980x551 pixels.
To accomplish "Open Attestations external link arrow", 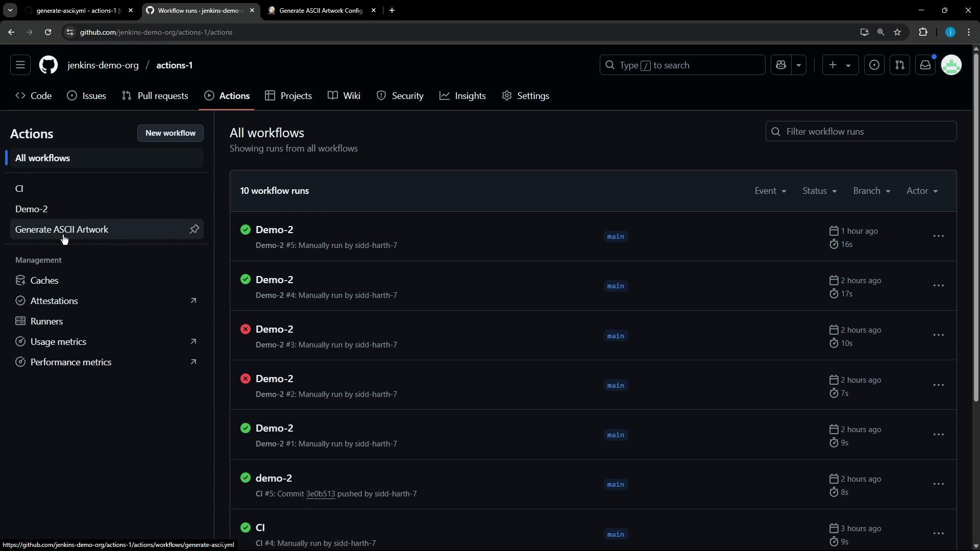I will pos(193,301).
